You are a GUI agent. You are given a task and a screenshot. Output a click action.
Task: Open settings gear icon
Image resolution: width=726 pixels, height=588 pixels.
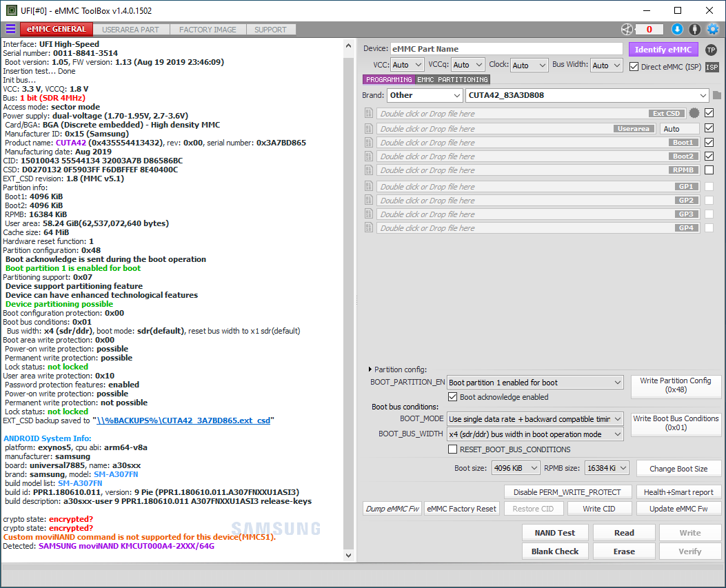pyautogui.click(x=713, y=30)
